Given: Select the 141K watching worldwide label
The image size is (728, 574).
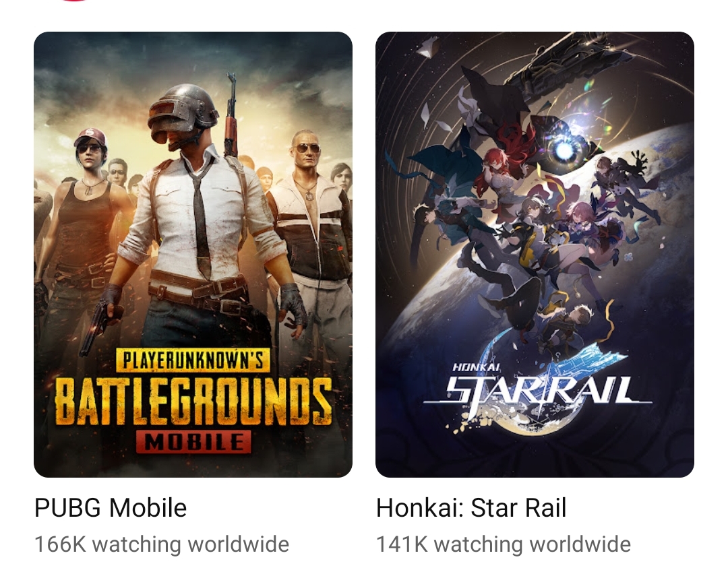Looking at the screenshot, I should coord(504,544).
